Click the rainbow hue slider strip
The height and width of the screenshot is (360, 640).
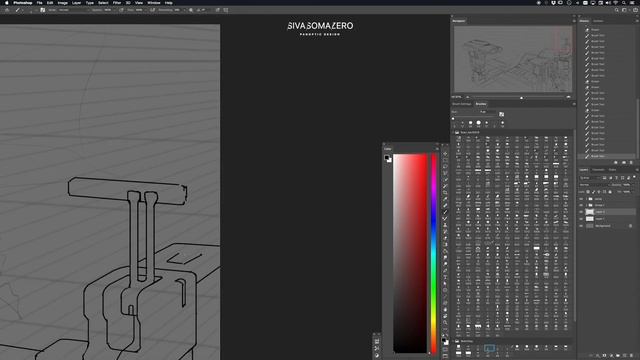(433, 253)
